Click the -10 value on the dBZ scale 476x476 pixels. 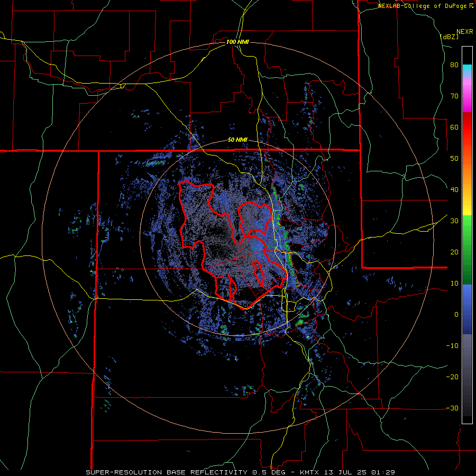(x=452, y=346)
